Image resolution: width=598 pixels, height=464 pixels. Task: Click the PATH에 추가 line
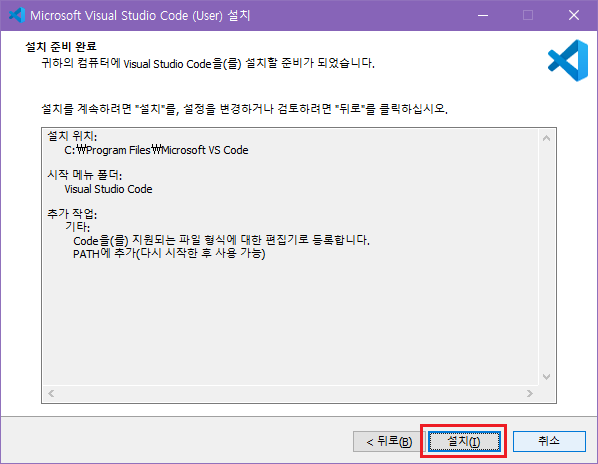(169, 253)
